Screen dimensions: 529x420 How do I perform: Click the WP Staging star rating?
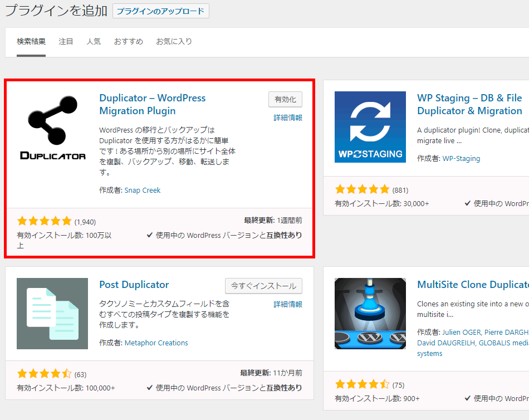pyautogui.click(x=362, y=189)
